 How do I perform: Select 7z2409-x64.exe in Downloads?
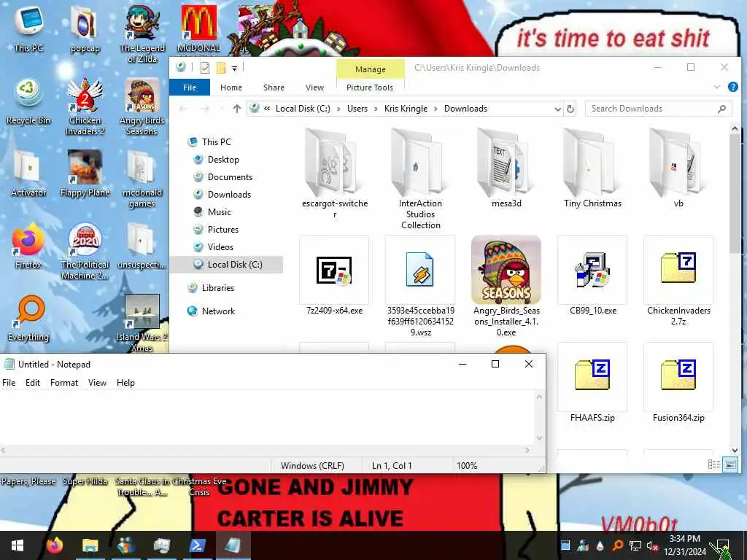click(334, 275)
